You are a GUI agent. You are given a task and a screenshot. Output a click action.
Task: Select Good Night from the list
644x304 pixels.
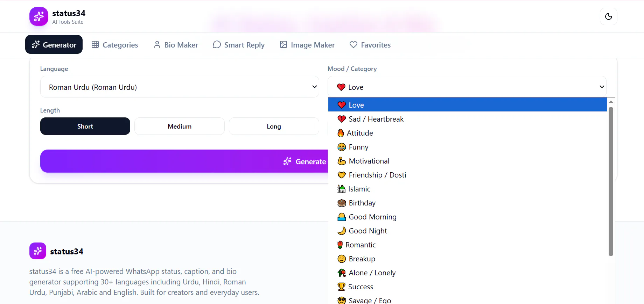467,231
